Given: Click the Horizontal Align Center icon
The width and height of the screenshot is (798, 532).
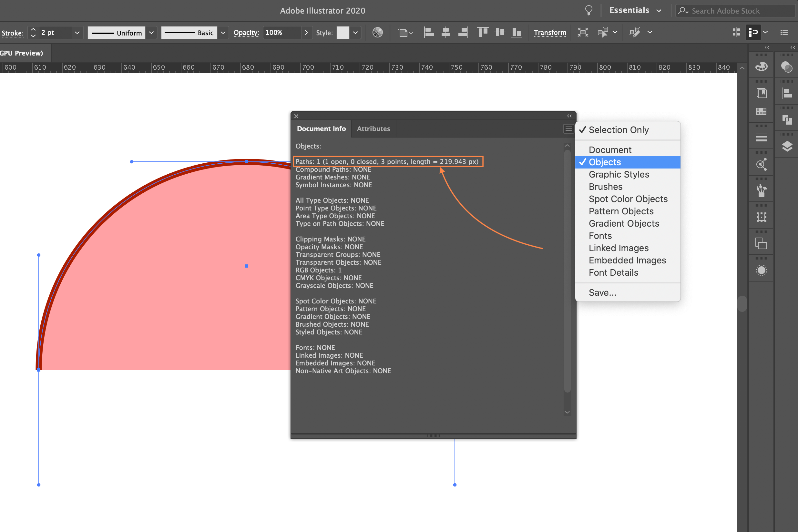Looking at the screenshot, I should (445, 33).
